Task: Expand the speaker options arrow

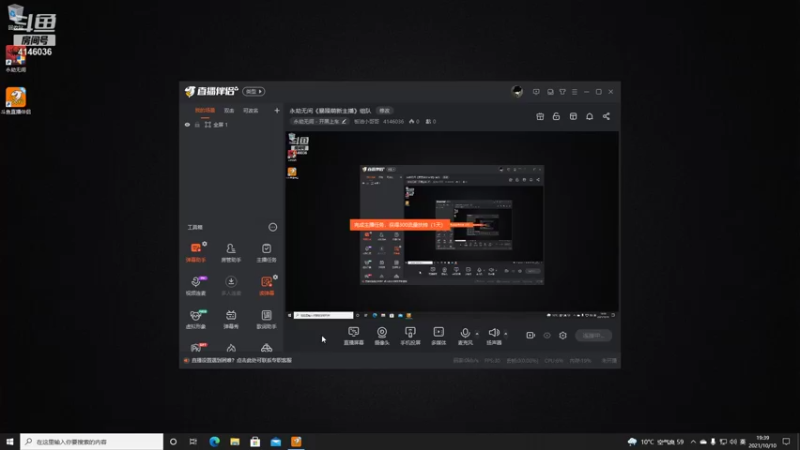Action: [506, 334]
